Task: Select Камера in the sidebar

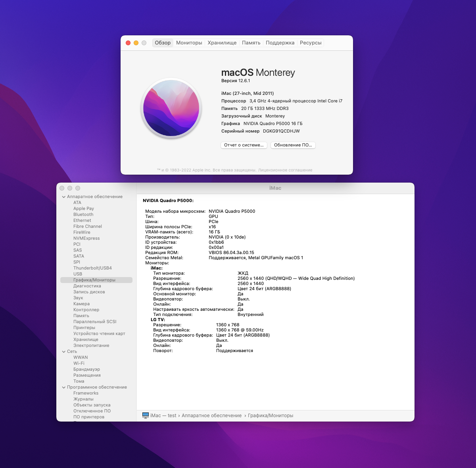Action: pos(81,304)
